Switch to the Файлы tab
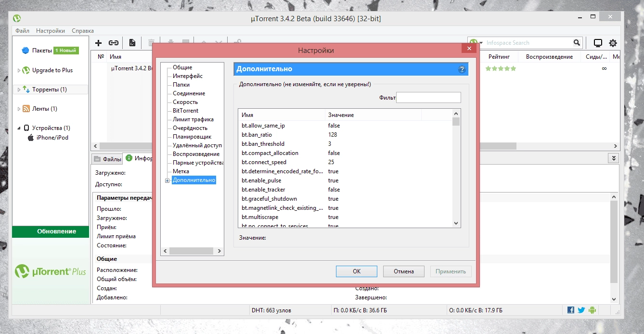This screenshot has height=334, width=644. [107, 159]
